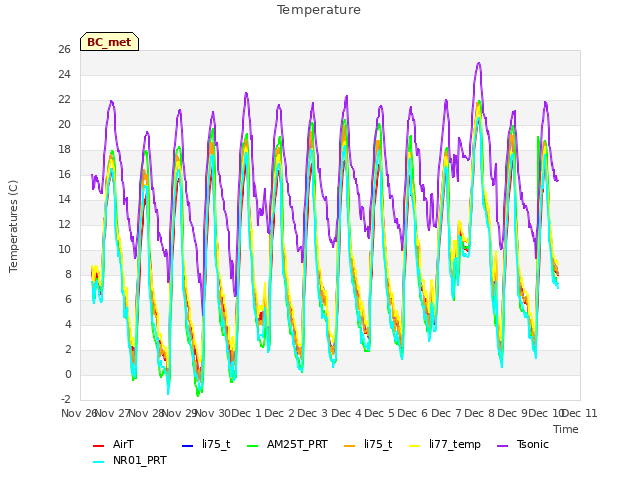Click the y-axis tick label 20

(x=64, y=124)
